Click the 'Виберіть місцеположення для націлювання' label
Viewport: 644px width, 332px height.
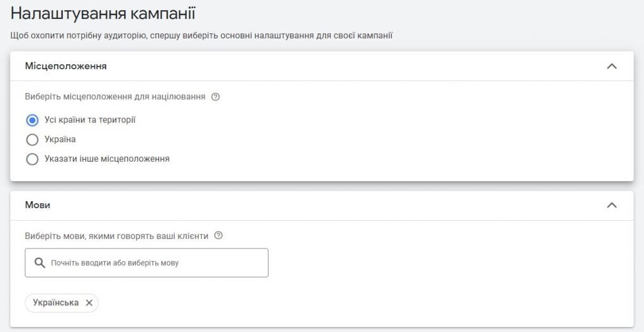(115, 97)
